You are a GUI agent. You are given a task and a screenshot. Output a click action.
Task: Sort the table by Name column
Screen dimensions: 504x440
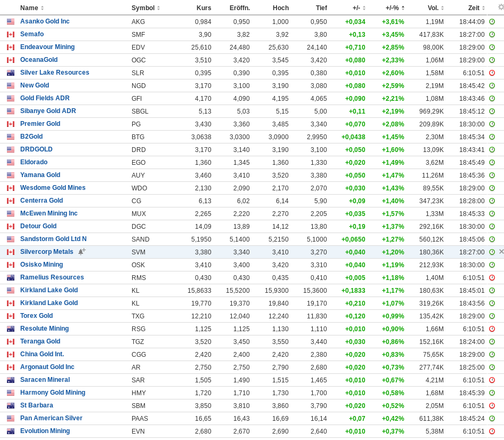[32, 7]
